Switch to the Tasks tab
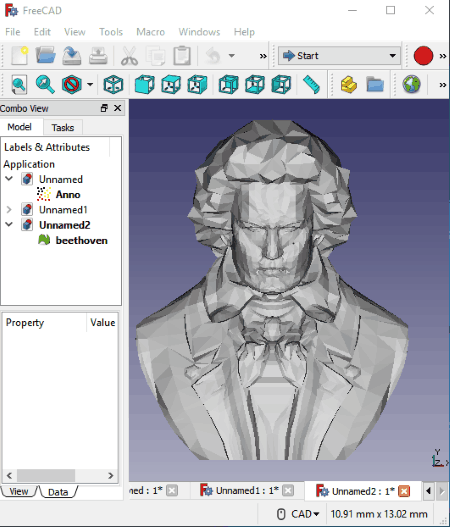Screen dimensions: 450x527 63,127
